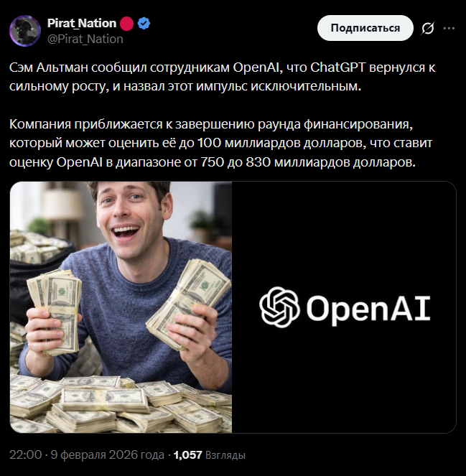Image resolution: width=466 pixels, height=476 pixels.
Task: Click the date 9 февраля 2026 года
Action: [x=107, y=454]
